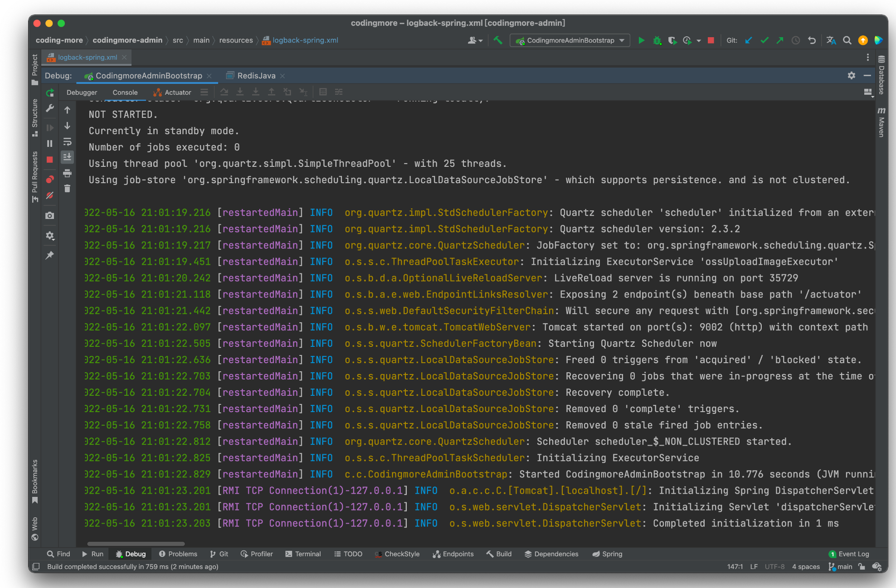Click the console horizontal scrollbar
Viewport: 896px width, 588px height.
coord(136,544)
